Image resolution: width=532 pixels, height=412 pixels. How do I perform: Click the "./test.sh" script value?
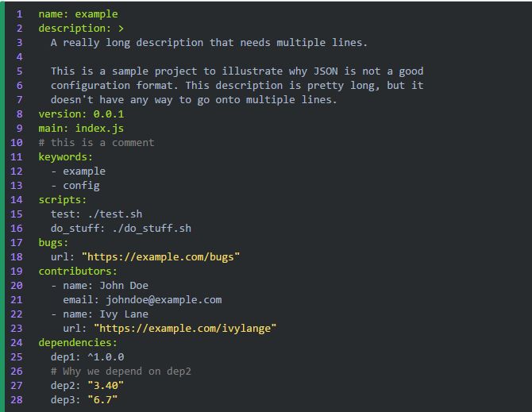(x=114, y=214)
